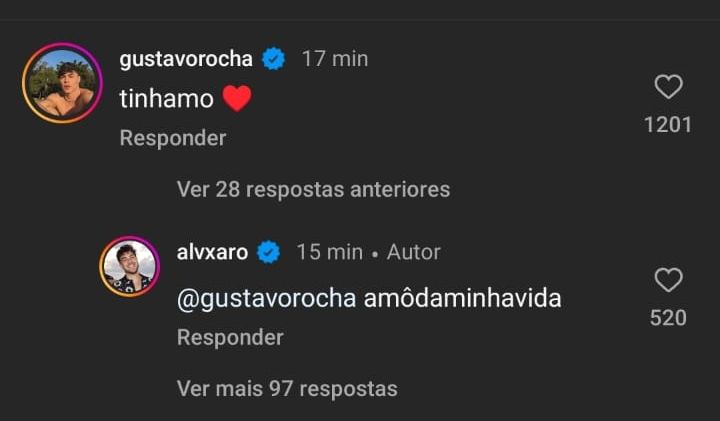View the 1201 likes count

[x=668, y=125]
